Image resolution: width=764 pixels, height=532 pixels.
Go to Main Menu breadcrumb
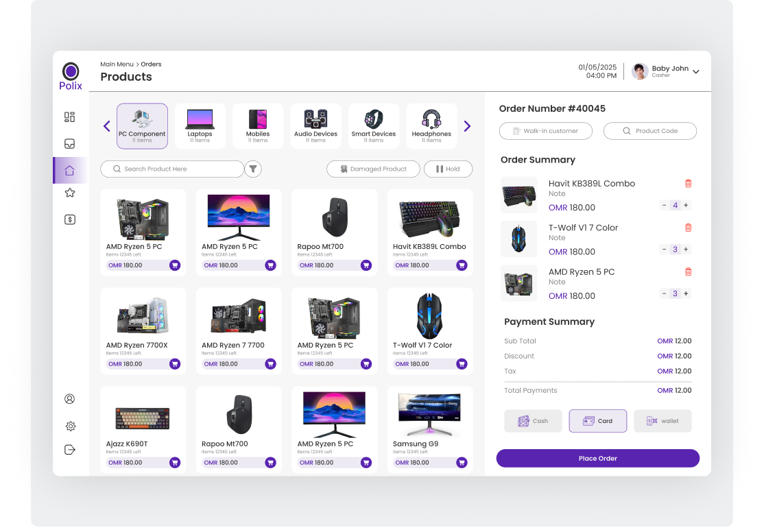point(117,64)
